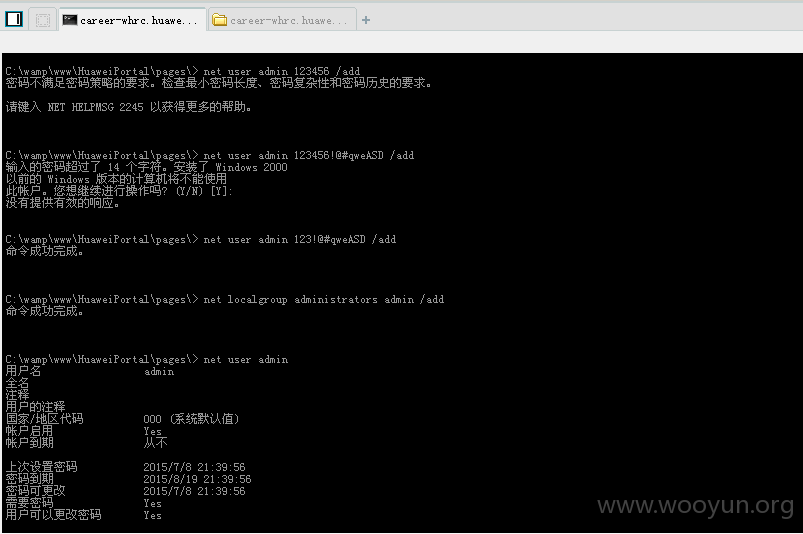Image resolution: width=803 pixels, height=534 pixels.
Task: Click the '国家/地区代码' label
Action: 44,419
